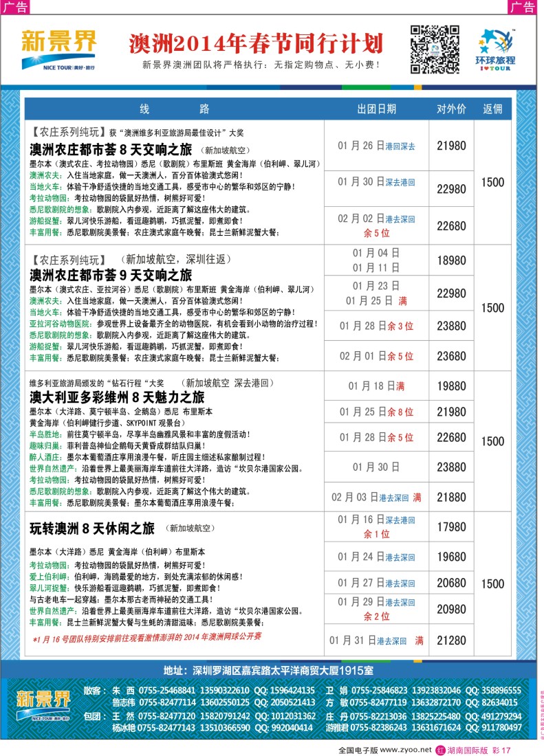Click the price 18980
544x756 pixels.
(x=451, y=260)
